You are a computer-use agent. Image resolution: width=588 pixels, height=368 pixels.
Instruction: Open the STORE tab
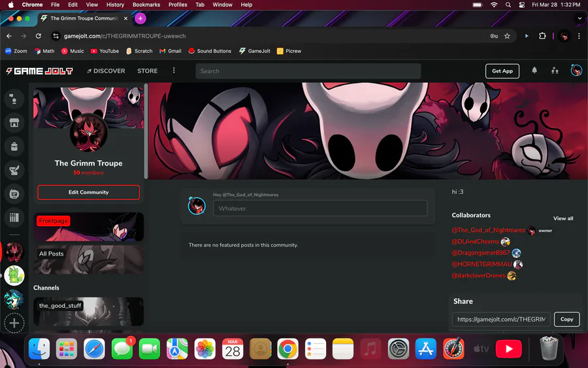click(x=148, y=71)
